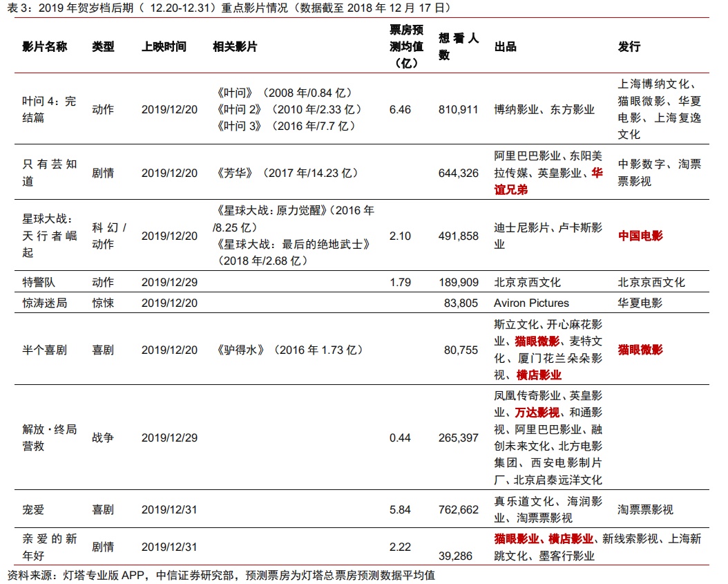This screenshot has width=728, height=584.
Task: Select the '票房预测均值（亿）' column header
Action: (x=406, y=46)
